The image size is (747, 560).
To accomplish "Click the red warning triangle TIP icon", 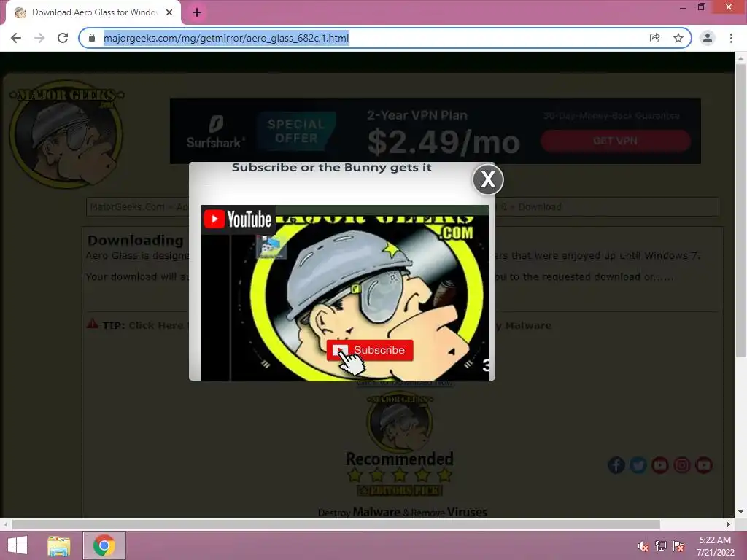I will [x=93, y=324].
